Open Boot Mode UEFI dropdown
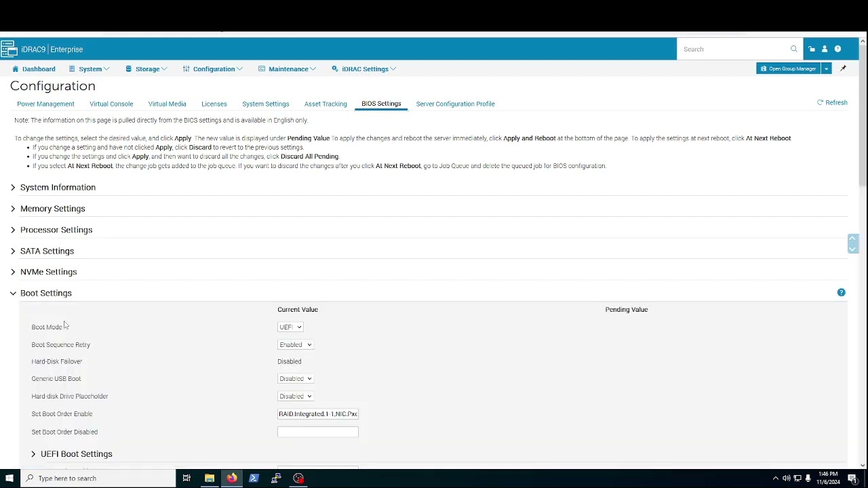868x488 pixels. pyautogui.click(x=290, y=327)
